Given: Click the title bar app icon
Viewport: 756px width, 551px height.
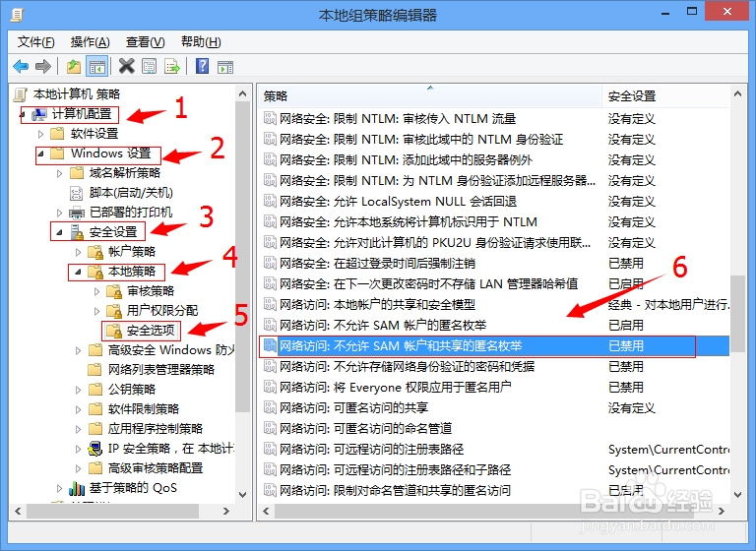Looking at the screenshot, I should pyautogui.click(x=17, y=15).
